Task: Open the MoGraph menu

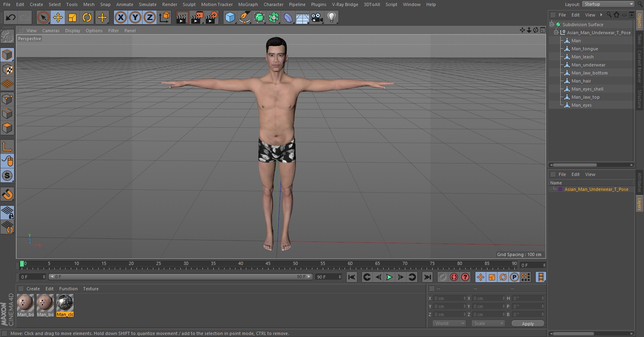Action: (x=248, y=4)
